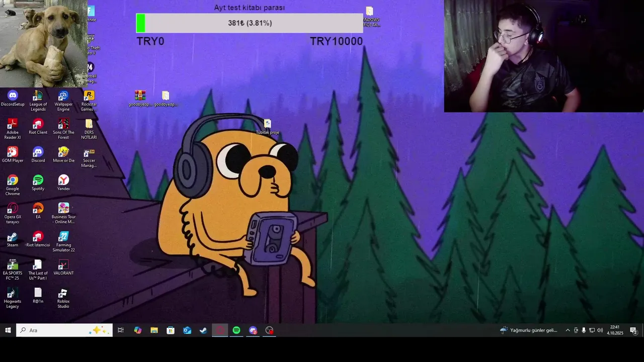Click the microphone tray icon

click(x=584, y=330)
